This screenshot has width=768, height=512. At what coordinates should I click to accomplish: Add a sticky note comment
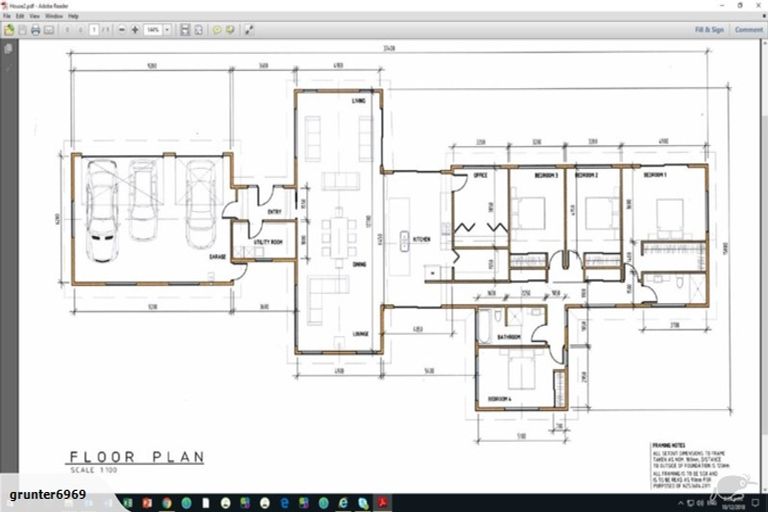coord(217,30)
